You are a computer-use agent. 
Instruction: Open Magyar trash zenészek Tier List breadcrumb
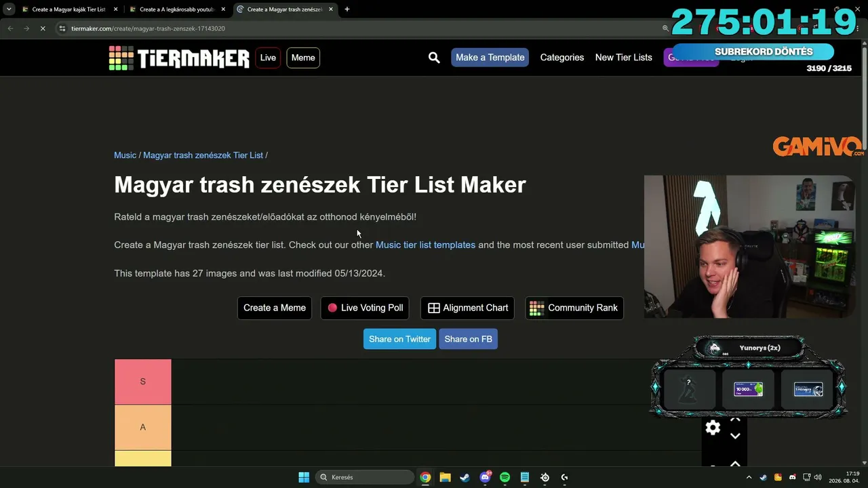point(203,155)
